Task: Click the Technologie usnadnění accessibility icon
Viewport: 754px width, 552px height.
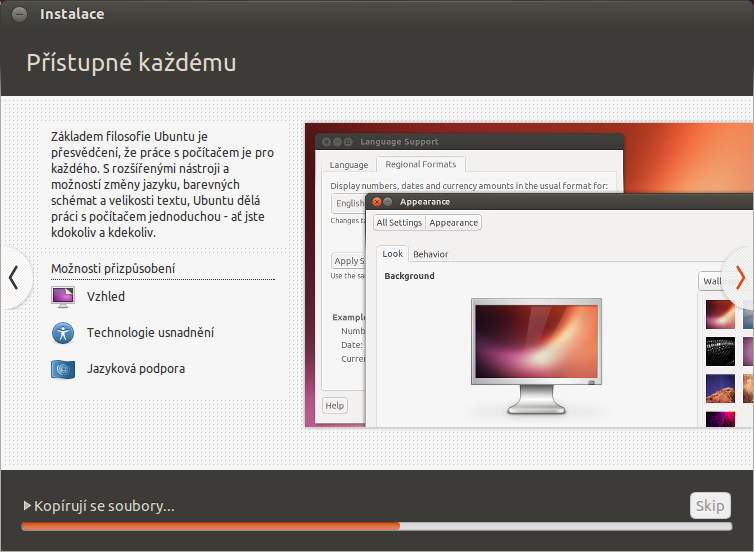Action: point(63,333)
